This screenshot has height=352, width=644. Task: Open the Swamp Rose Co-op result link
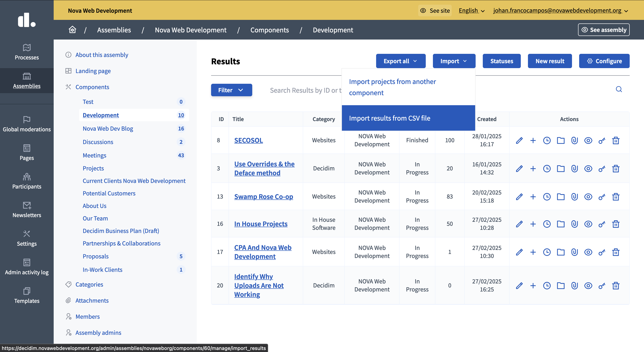(263, 197)
